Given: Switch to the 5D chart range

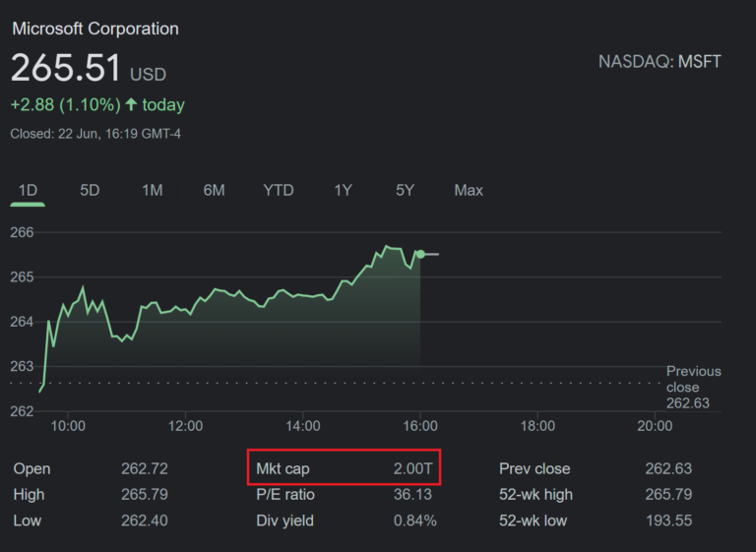Looking at the screenshot, I should pyautogui.click(x=90, y=190).
